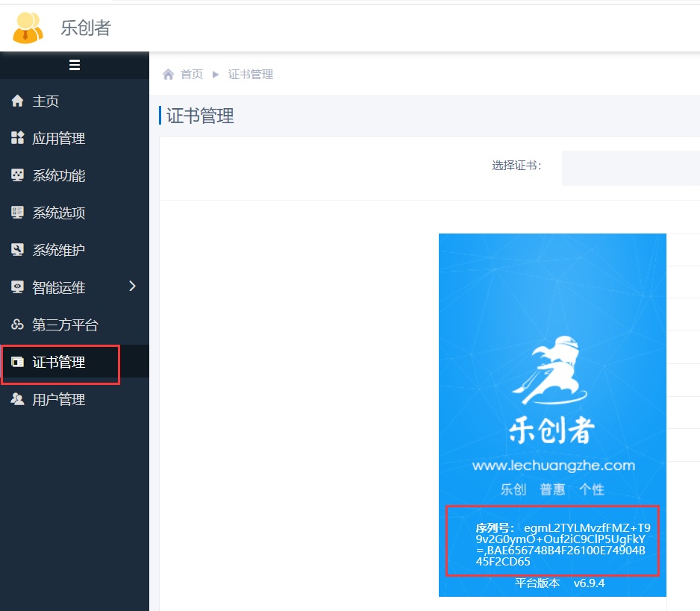
Task: Open the 选择证书 dropdown field
Action: (631, 167)
